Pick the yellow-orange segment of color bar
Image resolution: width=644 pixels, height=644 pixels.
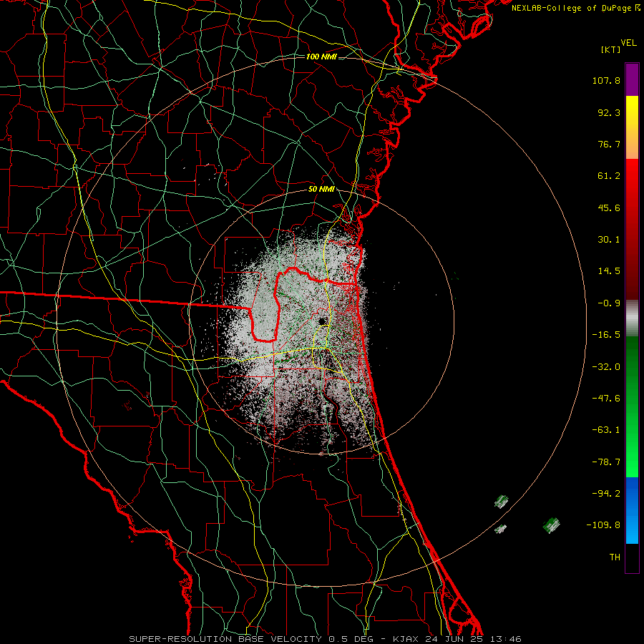[632, 127]
